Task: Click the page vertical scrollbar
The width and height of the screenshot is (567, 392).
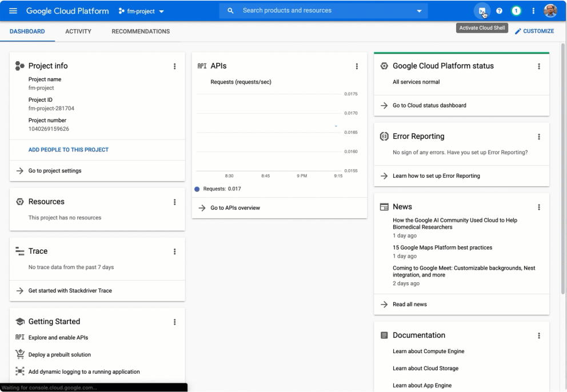Action: coord(563,168)
